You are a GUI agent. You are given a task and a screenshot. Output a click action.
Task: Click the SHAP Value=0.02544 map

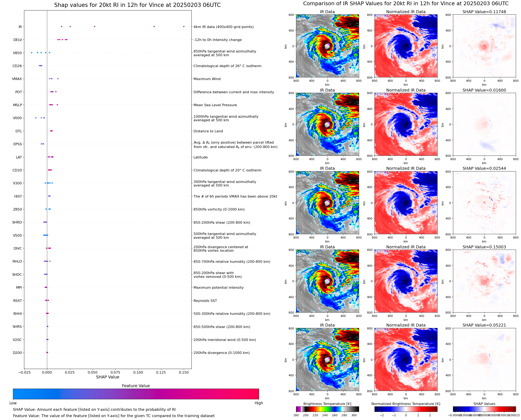(484, 203)
